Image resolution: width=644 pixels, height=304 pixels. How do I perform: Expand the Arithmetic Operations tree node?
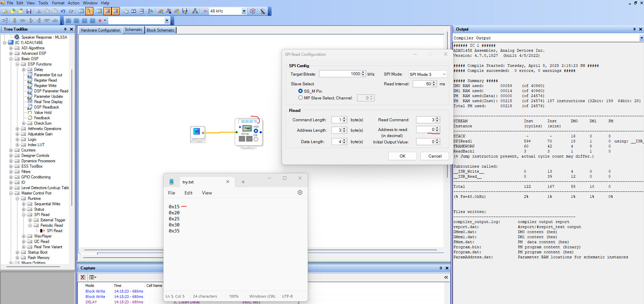[x=17, y=129]
